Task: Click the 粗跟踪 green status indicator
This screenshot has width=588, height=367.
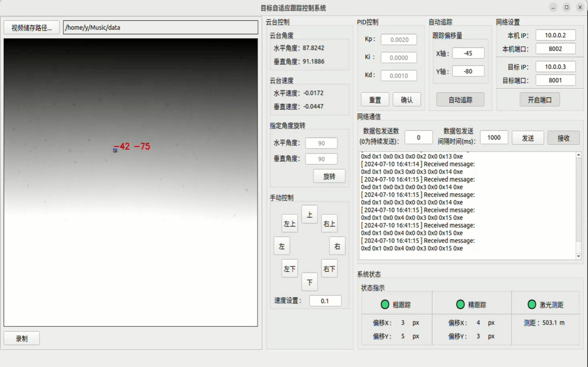Action: pos(385,305)
